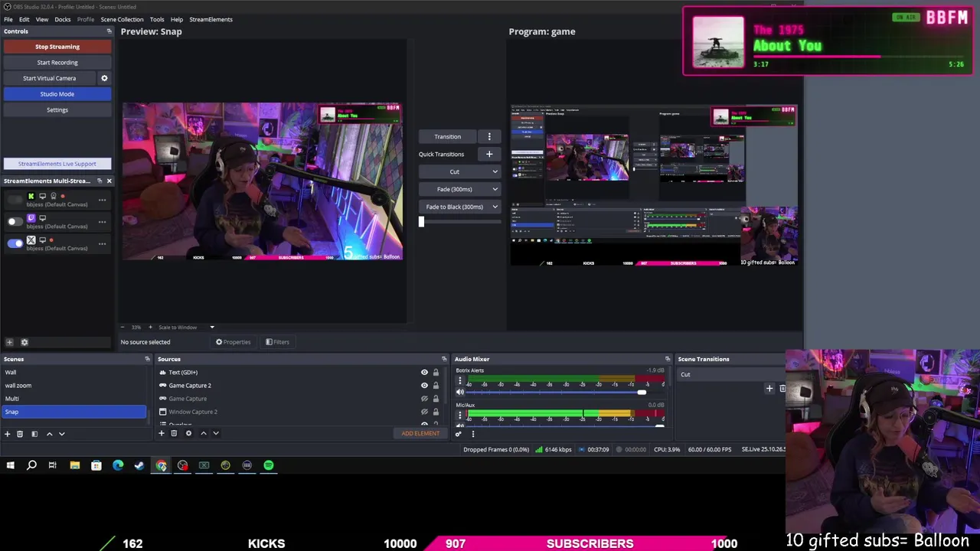Show hidden Game Capture source

[x=424, y=399]
